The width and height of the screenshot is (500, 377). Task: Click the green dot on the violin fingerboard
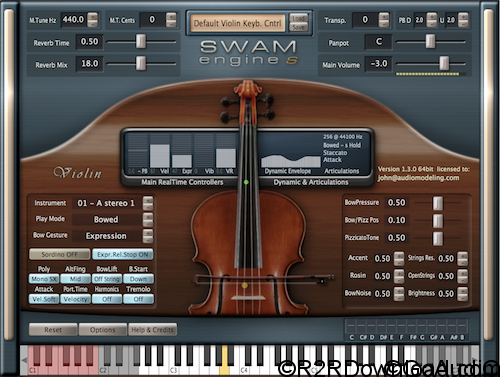(246, 182)
